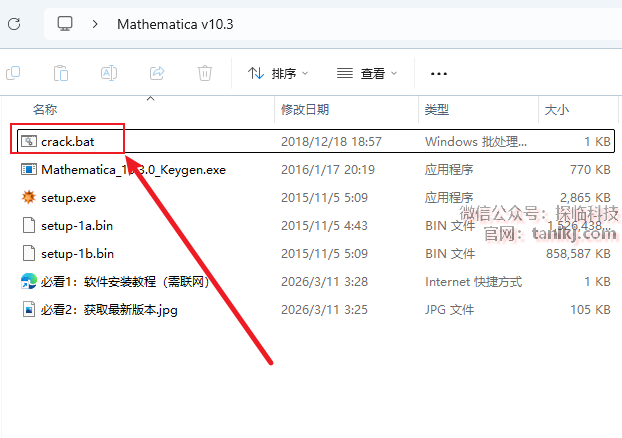Select the crack.bat file icon
622x438 pixels.
click(29, 141)
